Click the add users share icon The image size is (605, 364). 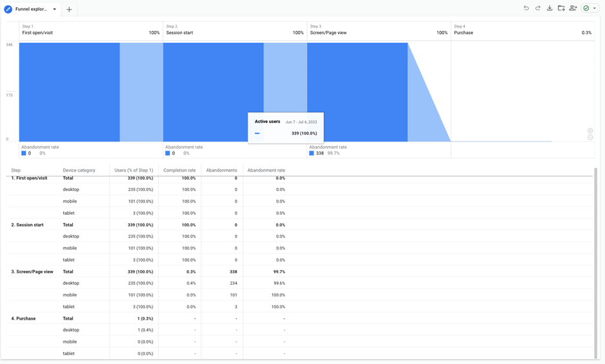pyautogui.click(x=573, y=8)
